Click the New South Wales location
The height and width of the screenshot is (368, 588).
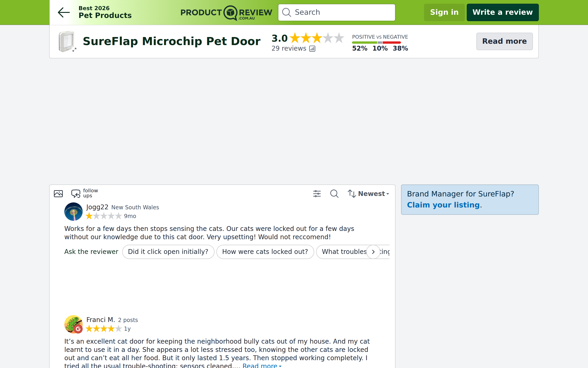pos(135,207)
